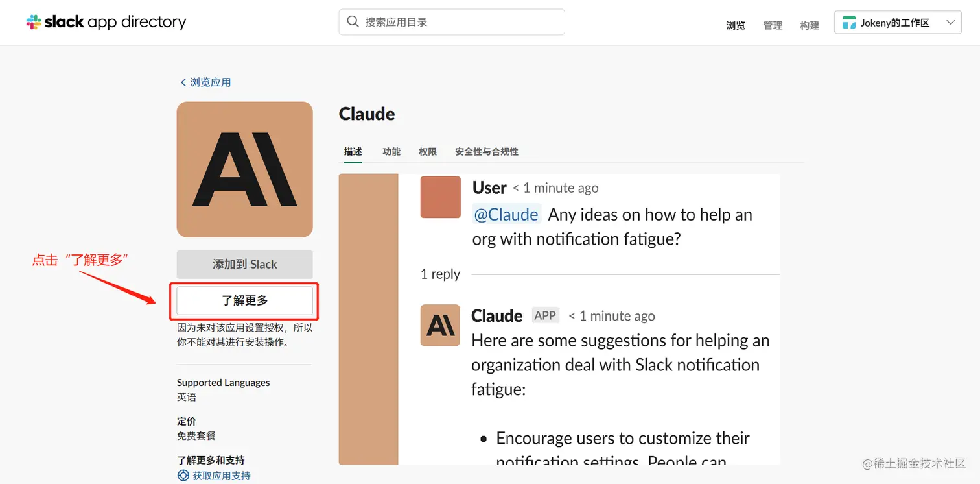Open the 管理 navigation item
This screenshot has width=980, height=484.
[x=773, y=25]
